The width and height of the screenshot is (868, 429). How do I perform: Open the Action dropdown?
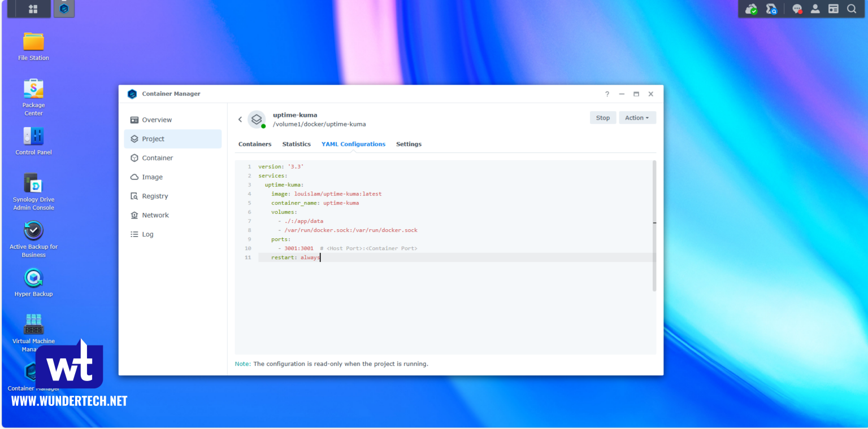(x=637, y=117)
